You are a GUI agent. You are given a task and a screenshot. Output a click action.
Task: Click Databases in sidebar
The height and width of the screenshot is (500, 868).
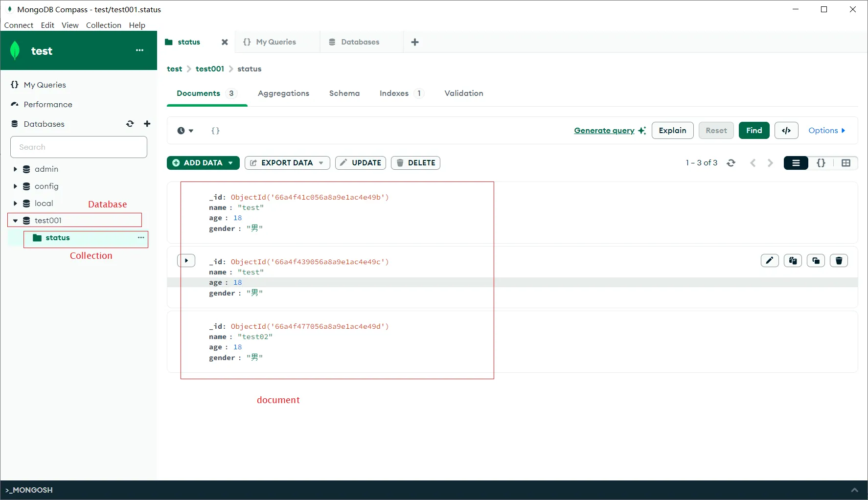[44, 124]
